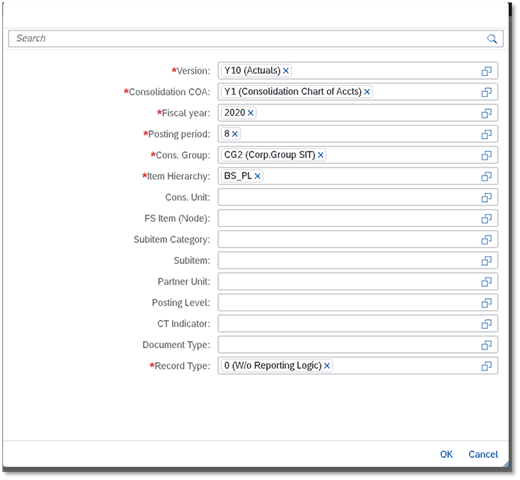
Task: Cancel the filter dialog
Action: coord(483,454)
